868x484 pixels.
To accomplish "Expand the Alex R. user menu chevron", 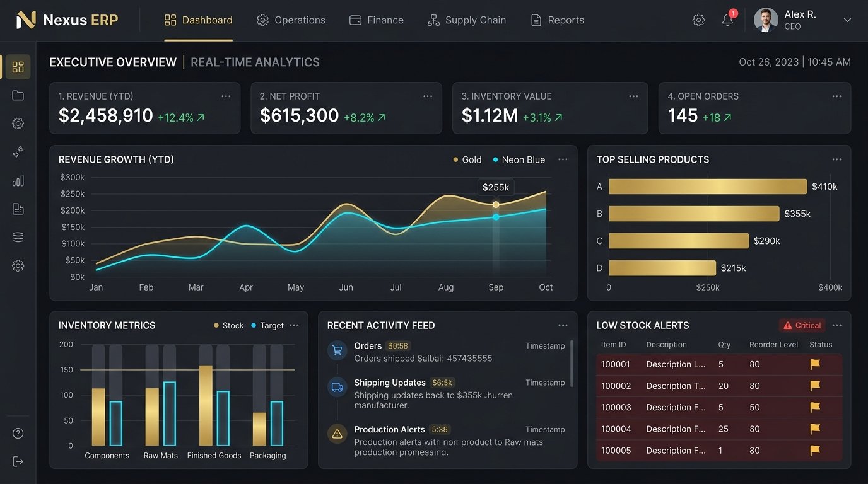I will [847, 20].
